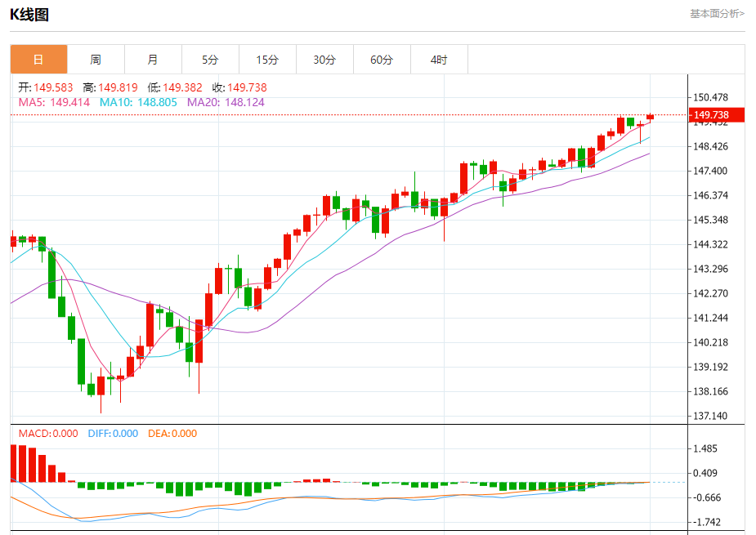
Task: Click the 148.426 price axis label
Action: 711,146
